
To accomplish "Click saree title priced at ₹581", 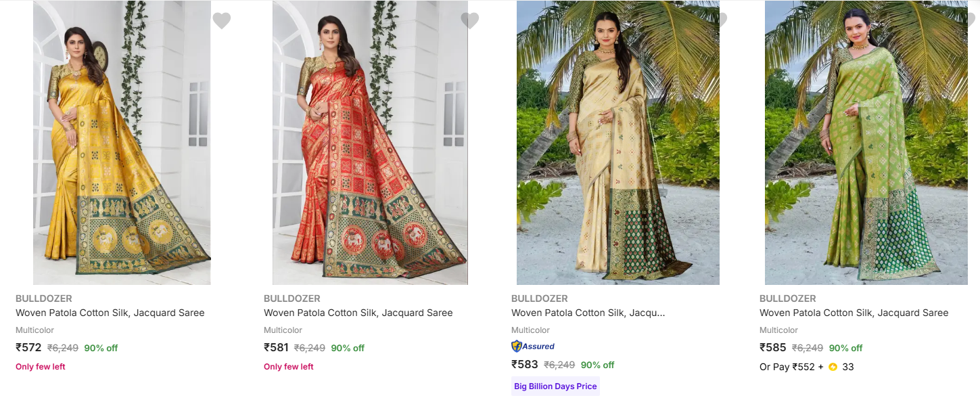I will coord(358,313).
